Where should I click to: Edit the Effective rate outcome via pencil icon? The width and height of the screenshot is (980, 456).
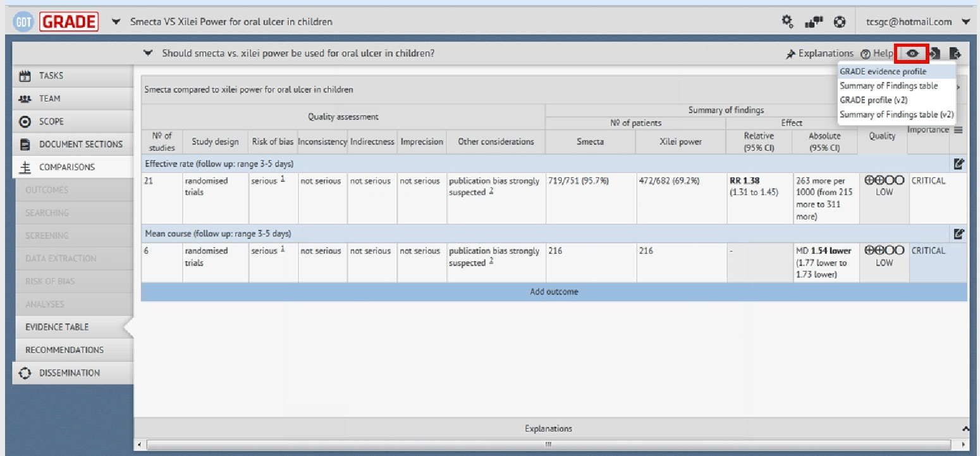click(x=959, y=164)
